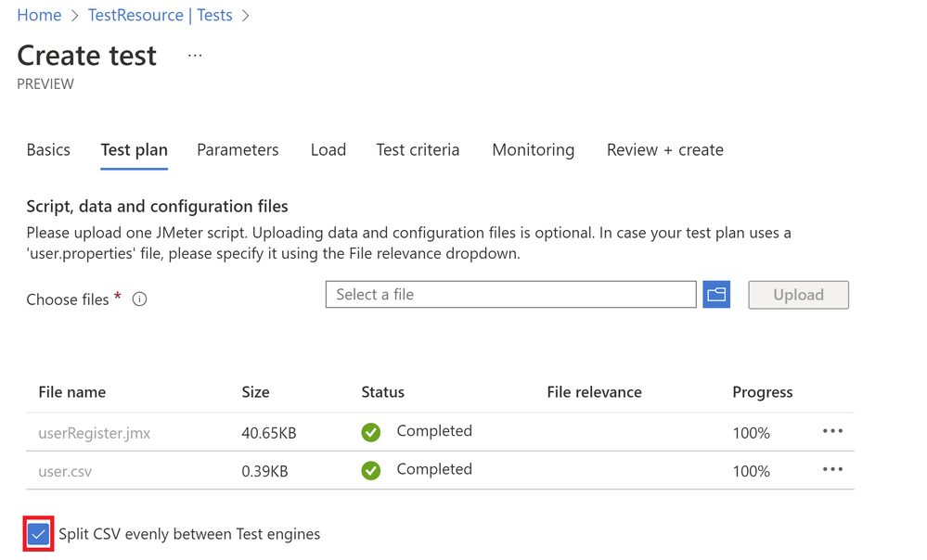The image size is (927, 560).
Task: Switch to the Monitoring tab
Action: click(533, 150)
